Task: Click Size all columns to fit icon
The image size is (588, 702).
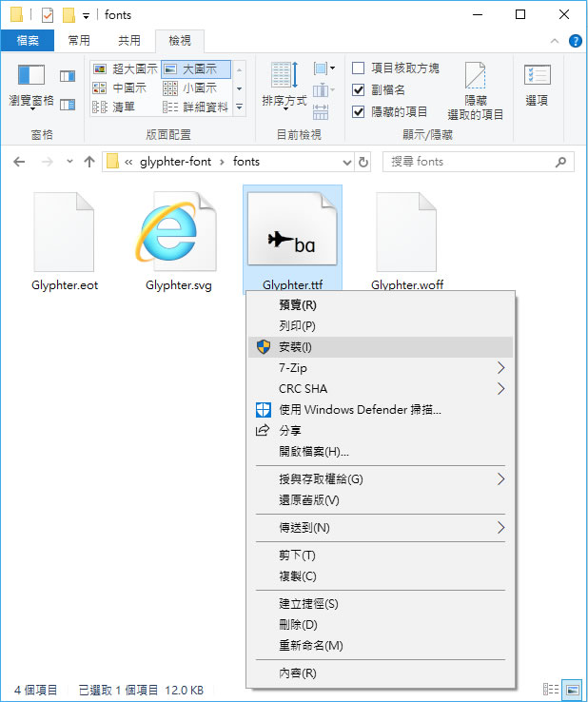Action: point(321,112)
